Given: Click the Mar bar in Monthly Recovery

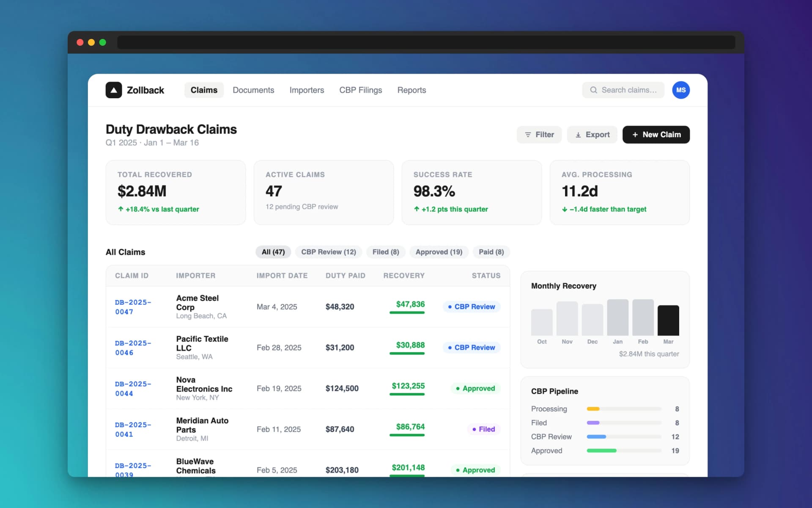Looking at the screenshot, I should (668, 320).
